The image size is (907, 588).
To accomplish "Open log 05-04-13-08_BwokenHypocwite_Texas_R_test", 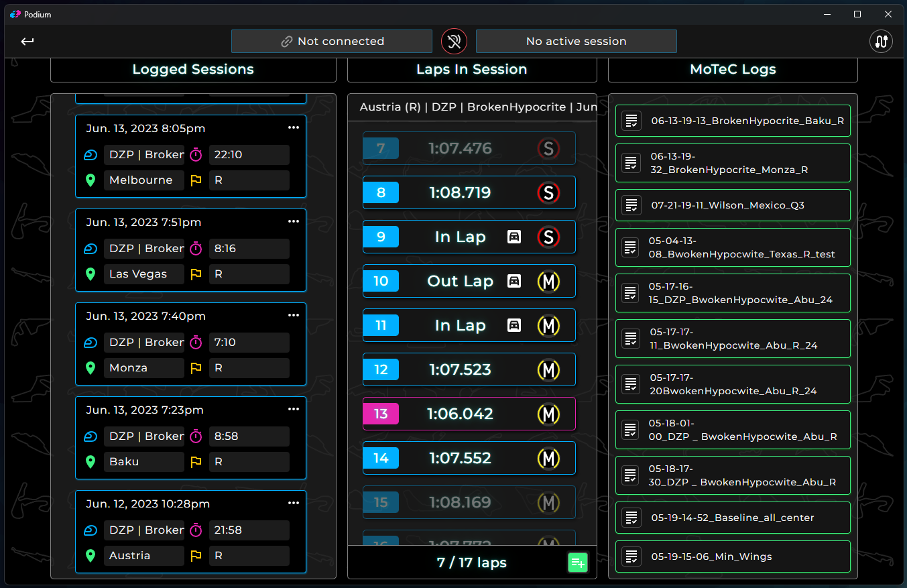I will tap(733, 247).
